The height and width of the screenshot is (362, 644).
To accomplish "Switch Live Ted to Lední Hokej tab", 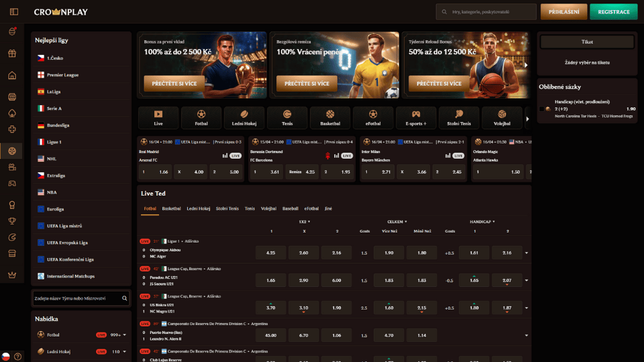I will [199, 208].
